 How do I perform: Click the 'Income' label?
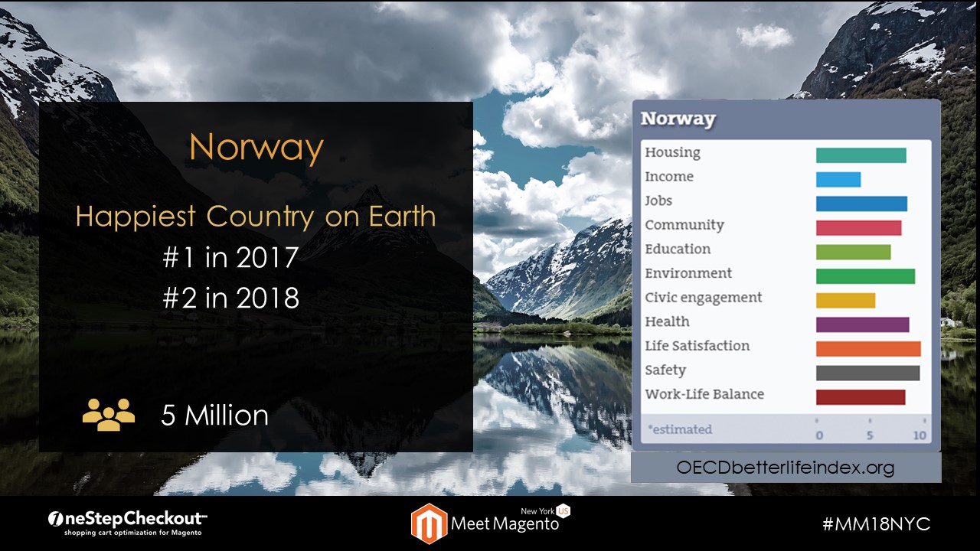(669, 177)
